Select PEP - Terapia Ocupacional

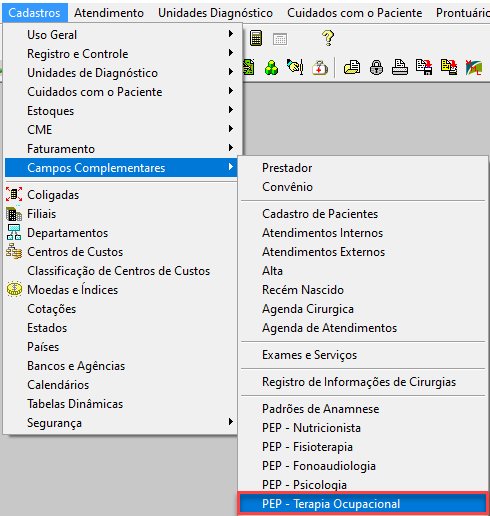point(363,503)
